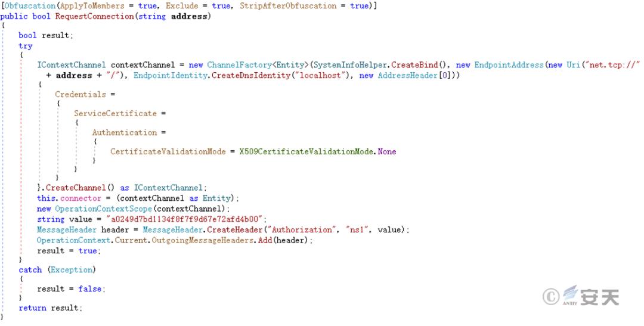Click the Current property of OperationContext

pyautogui.click(x=131, y=240)
